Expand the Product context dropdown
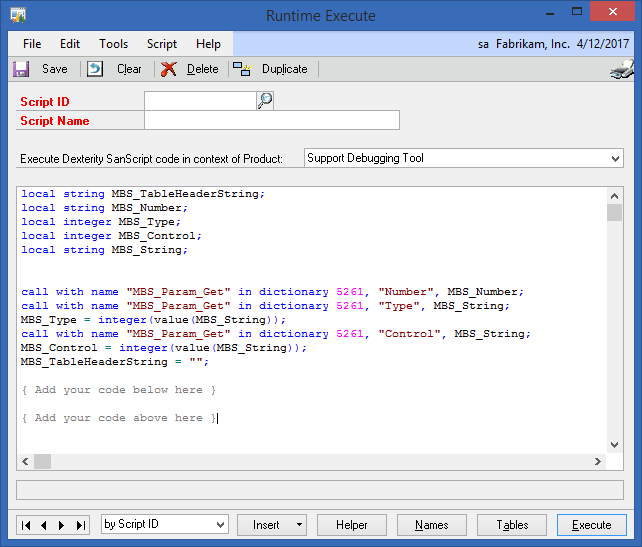 click(x=615, y=158)
